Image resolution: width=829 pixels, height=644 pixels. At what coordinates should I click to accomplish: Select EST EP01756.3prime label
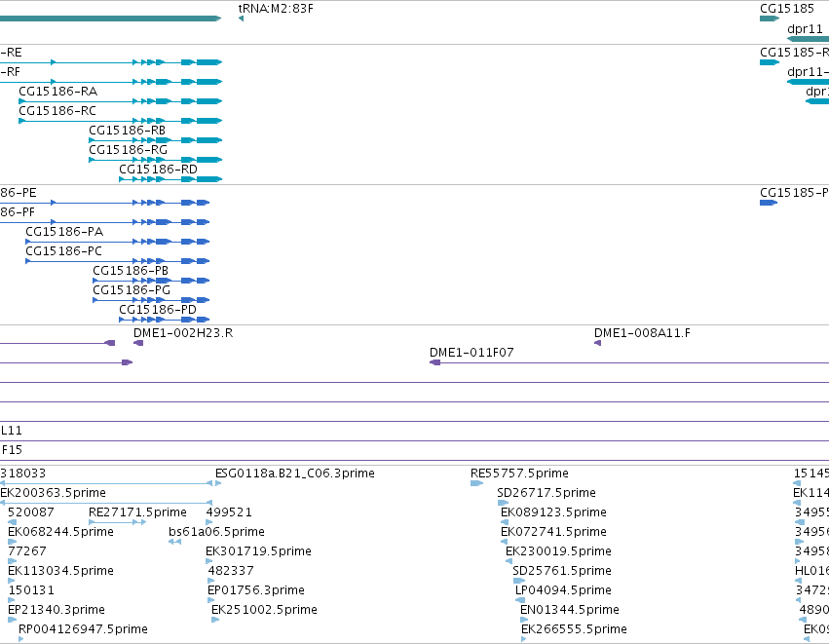[256, 590]
